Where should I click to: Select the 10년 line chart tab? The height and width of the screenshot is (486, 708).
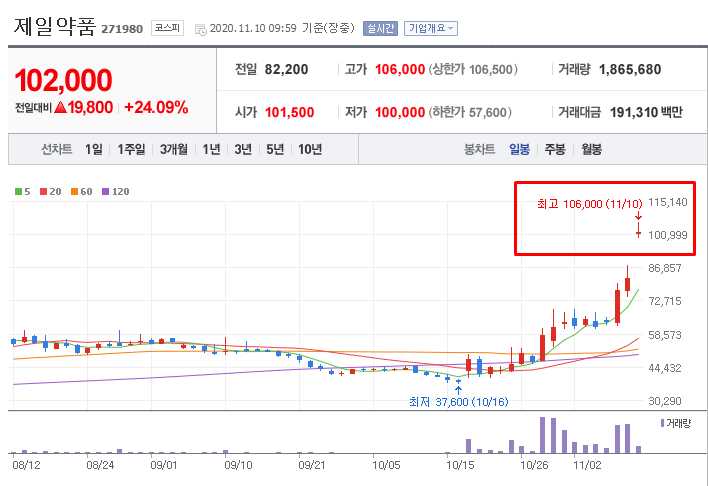click(310, 149)
